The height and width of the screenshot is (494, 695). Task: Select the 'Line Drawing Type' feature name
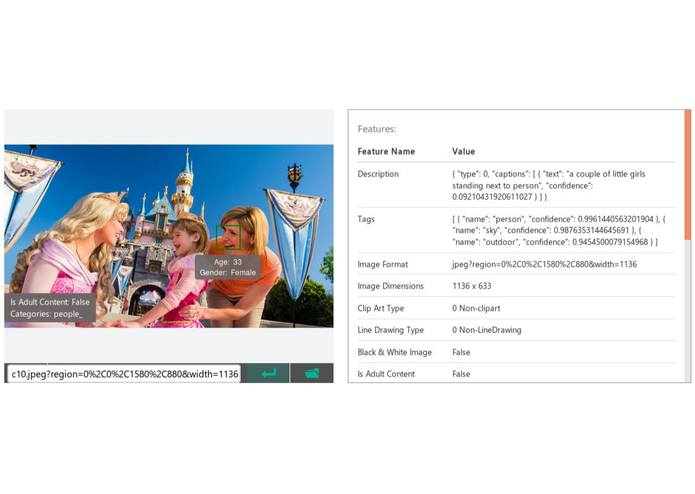click(x=390, y=330)
